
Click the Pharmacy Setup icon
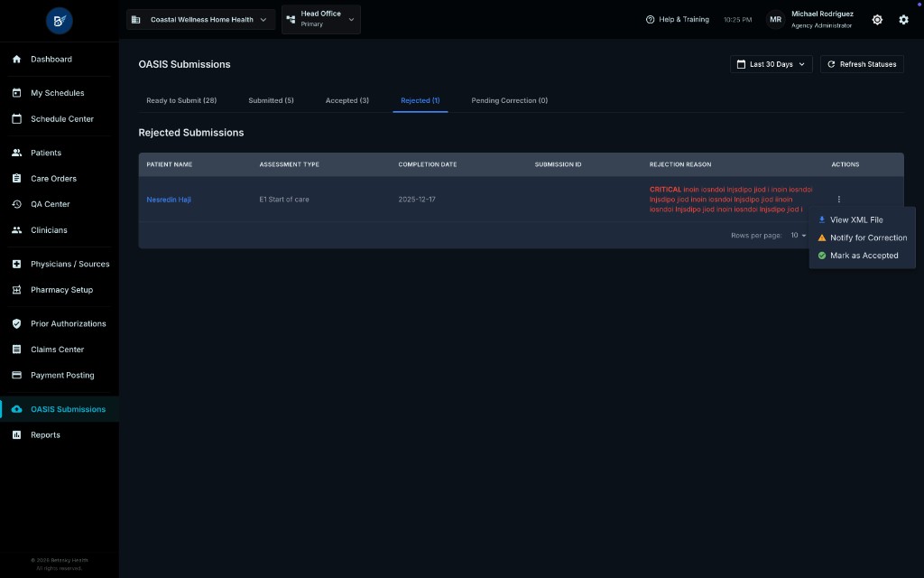pyautogui.click(x=16, y=290)
